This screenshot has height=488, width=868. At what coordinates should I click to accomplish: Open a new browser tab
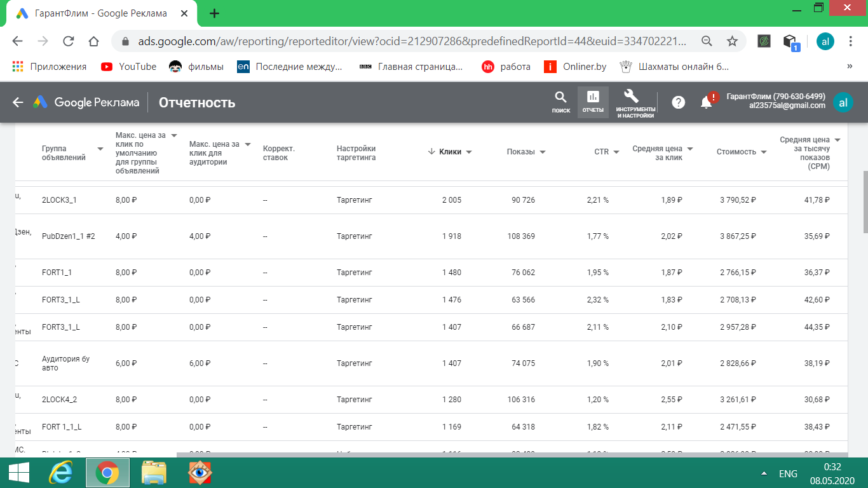(x=215, y=13)
